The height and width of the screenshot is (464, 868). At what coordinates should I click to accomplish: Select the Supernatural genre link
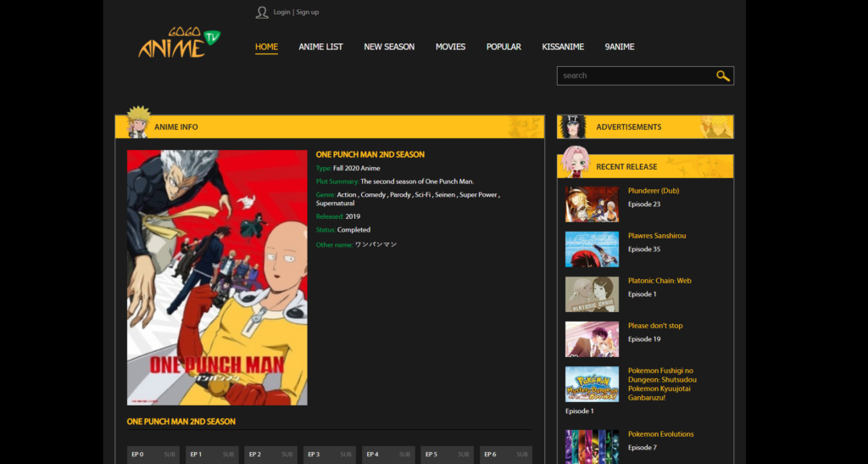pos(335,204)
